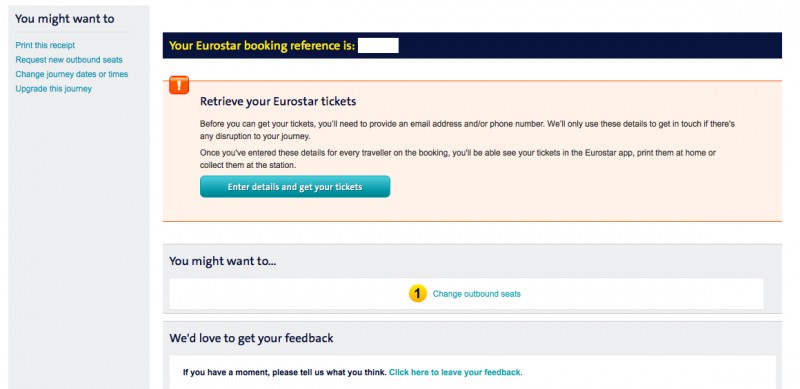
Task: Click the sidebar You might want to title
Action: tap(65, 19)
